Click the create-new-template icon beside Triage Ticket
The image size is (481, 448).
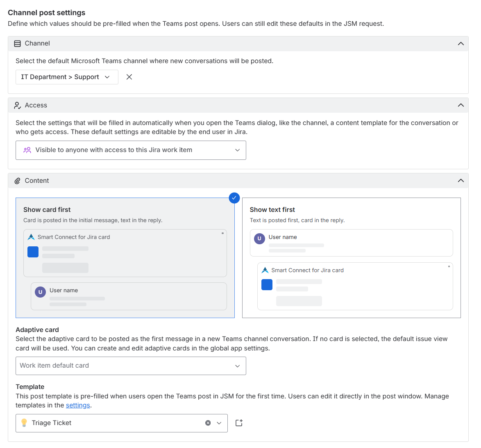click(x=239, y=423)
